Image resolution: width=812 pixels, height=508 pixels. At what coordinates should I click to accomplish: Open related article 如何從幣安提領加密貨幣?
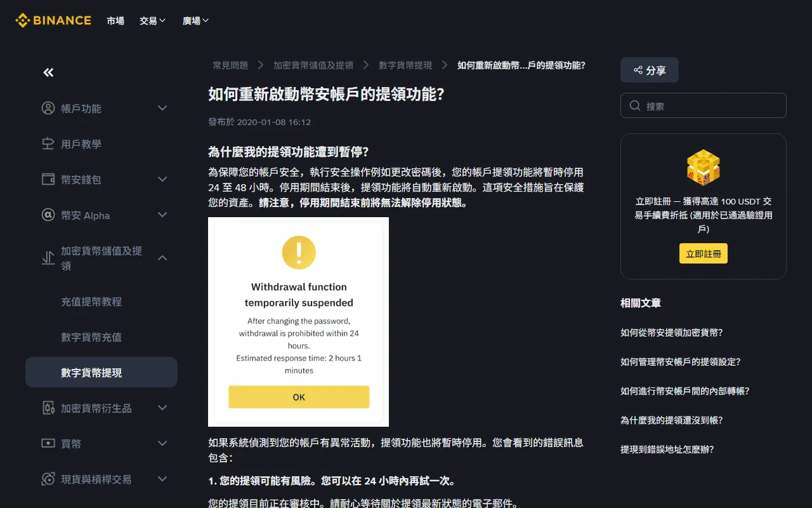pyautogui.click(x=672, y=333)
